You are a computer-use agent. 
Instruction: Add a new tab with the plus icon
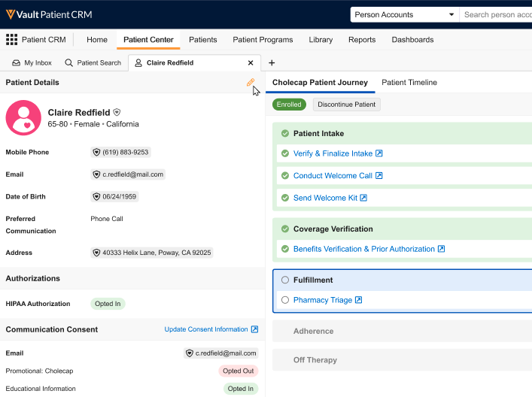(x=272, y=63)
